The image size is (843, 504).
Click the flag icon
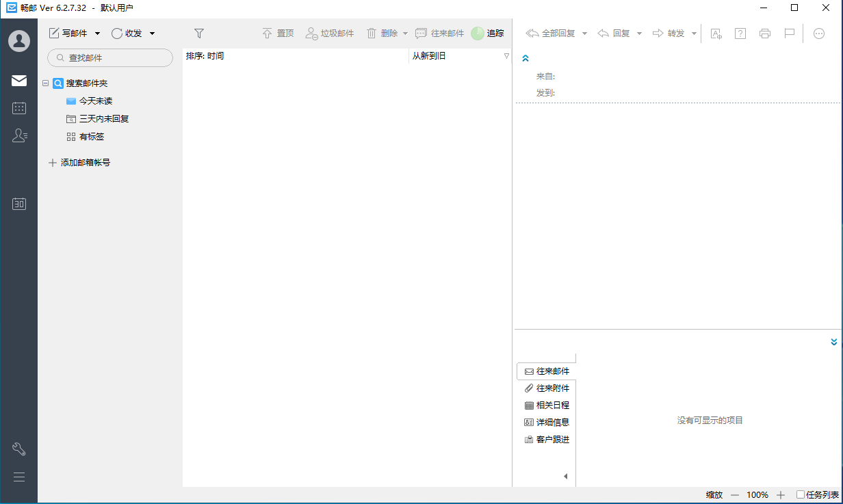[x=789, y=34]
